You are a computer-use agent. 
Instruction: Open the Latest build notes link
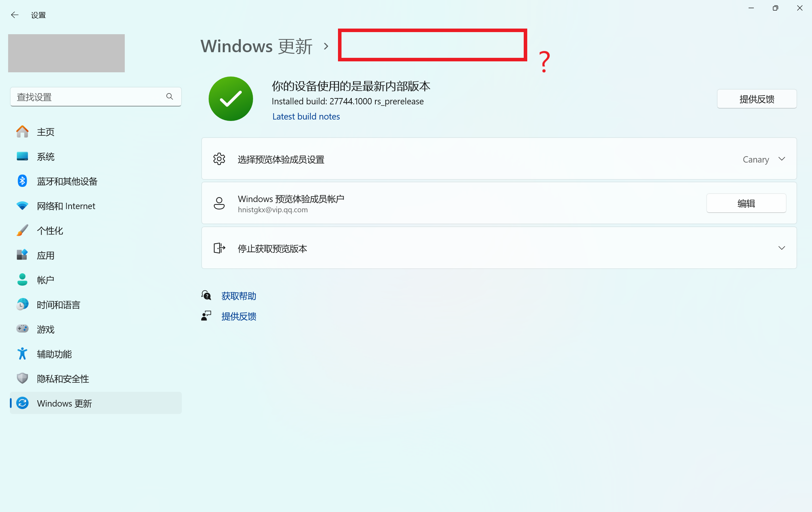pos(306,116)
